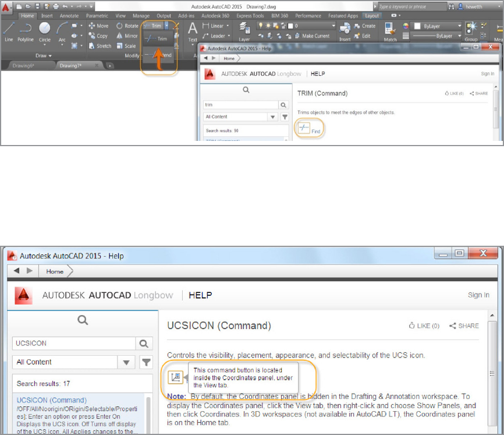Select the Polyline tool
The height and width of the screenshot is (435, 504).
(26, 31)
